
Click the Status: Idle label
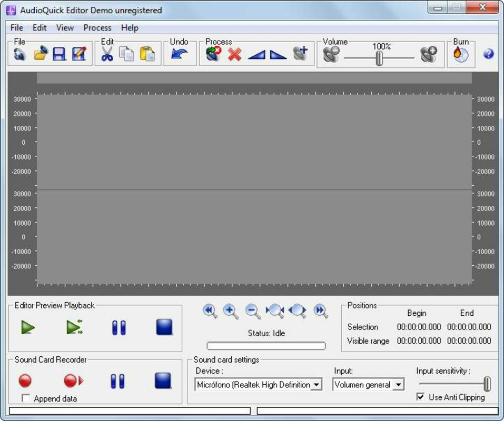(266, 333)
